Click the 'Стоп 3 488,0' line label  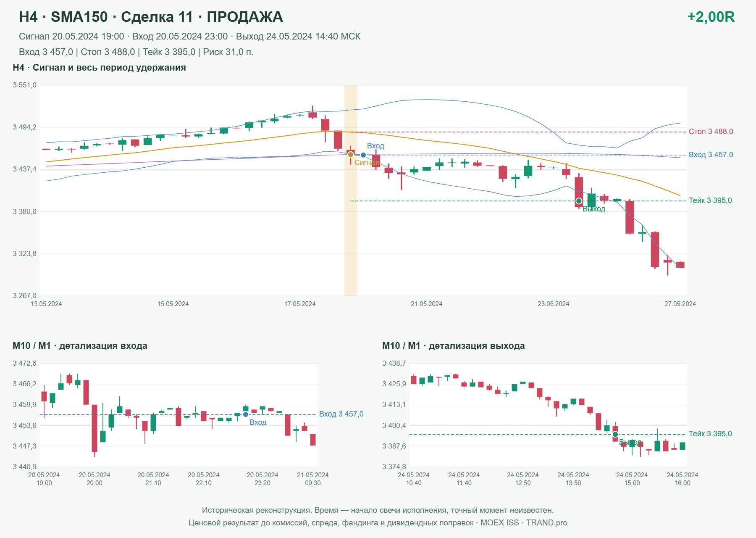(711, 132)
